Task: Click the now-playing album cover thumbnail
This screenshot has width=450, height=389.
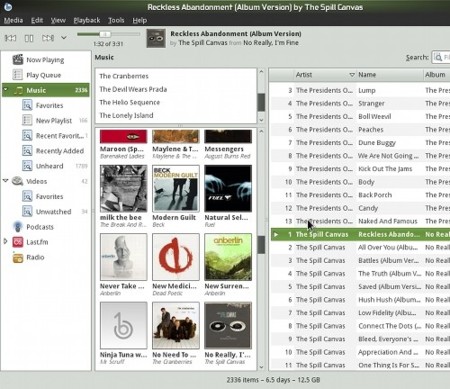Action: click(156, 38)
